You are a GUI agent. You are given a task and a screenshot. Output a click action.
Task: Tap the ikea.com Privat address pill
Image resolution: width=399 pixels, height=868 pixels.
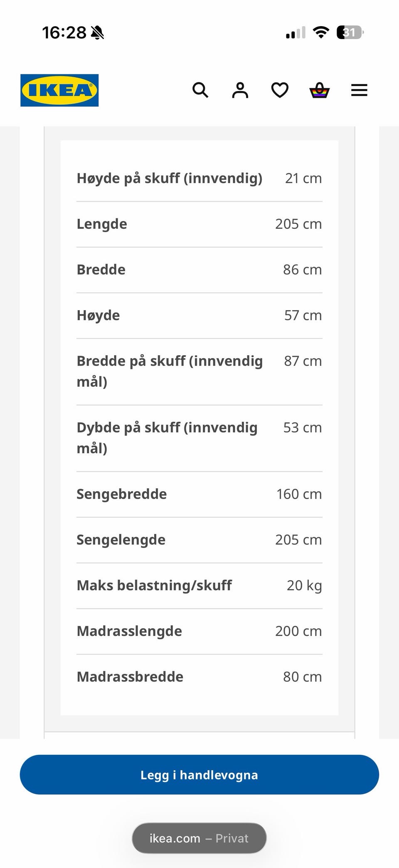[199, 838]
